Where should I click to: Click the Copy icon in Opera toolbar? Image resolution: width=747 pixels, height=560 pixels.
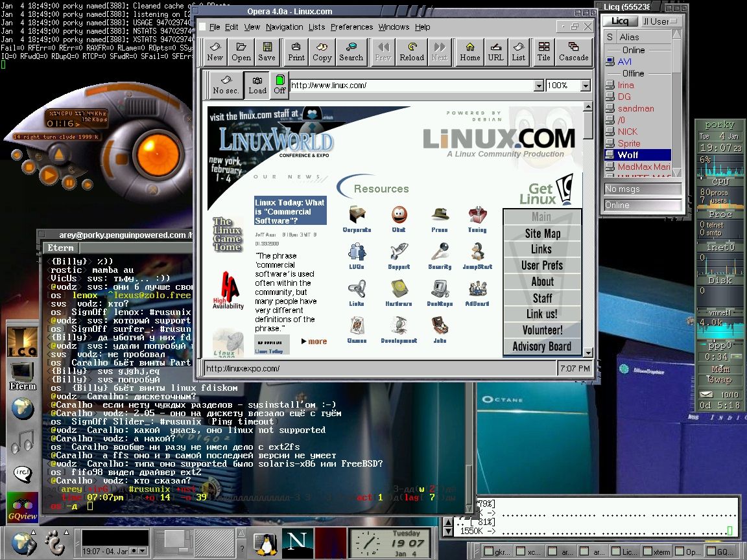pyautogui.click(x=322, y=51)
